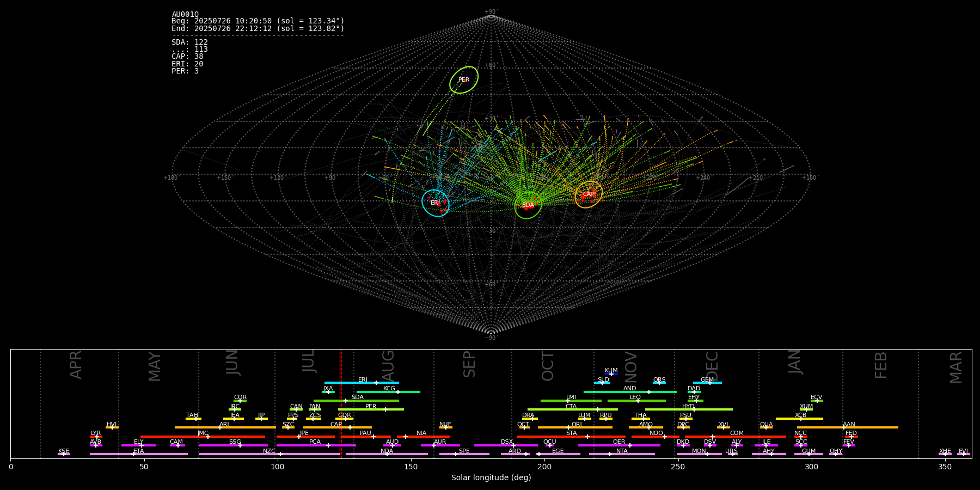This screenshot has width=980, height=490.
Task: Click the orange CAP radiant circle on map
Action: (589, 194)
